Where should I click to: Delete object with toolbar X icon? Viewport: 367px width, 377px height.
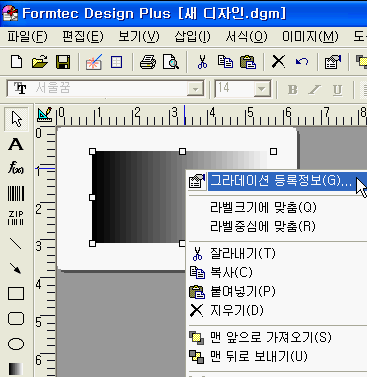point(278,62)
